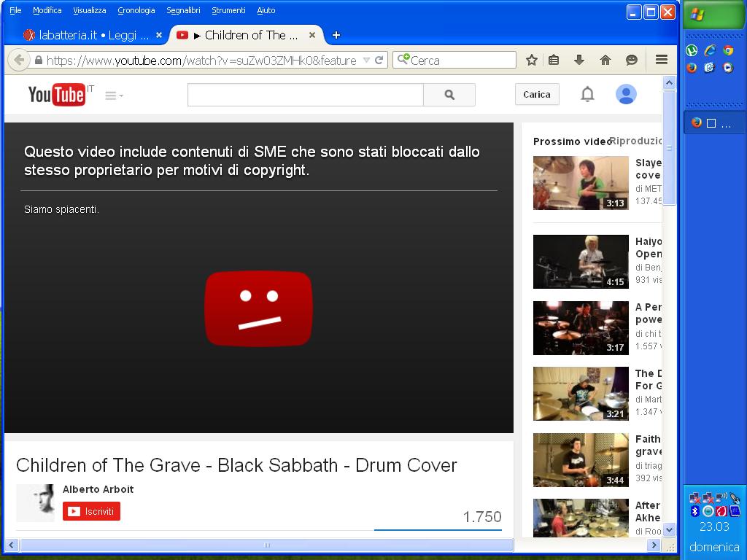Open the Slayer cover video thumbnail
Viewport: 747px width, 560px height.
581,183
